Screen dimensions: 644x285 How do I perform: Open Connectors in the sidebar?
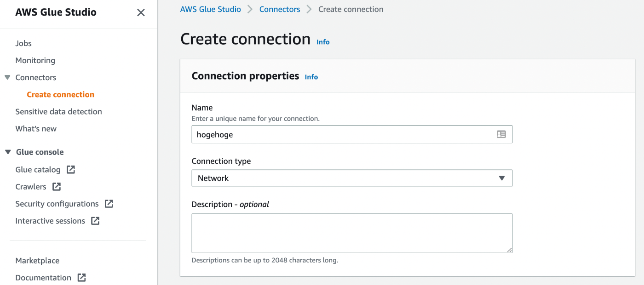36,77
